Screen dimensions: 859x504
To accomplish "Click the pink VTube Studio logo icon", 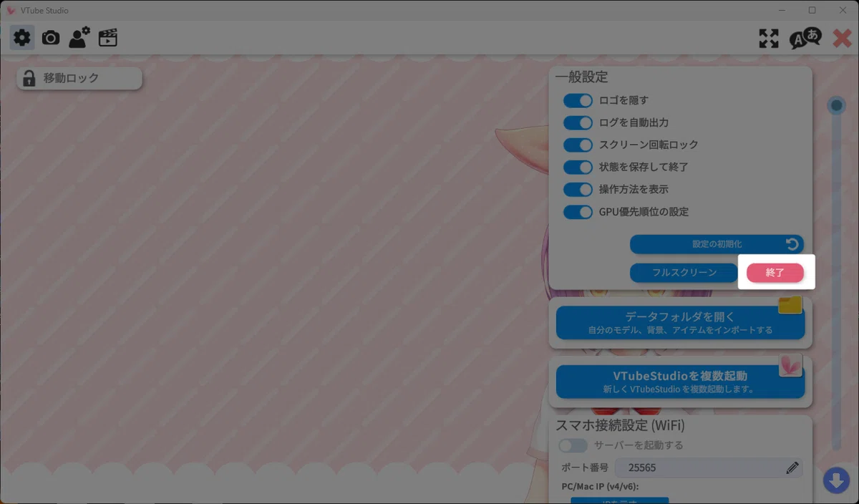I will 790,365.
